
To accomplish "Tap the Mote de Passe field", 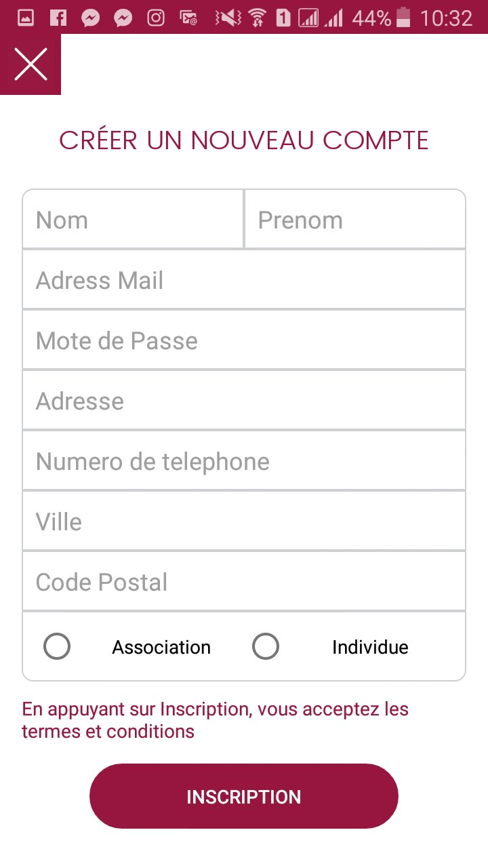I will (x=244, y=340).
